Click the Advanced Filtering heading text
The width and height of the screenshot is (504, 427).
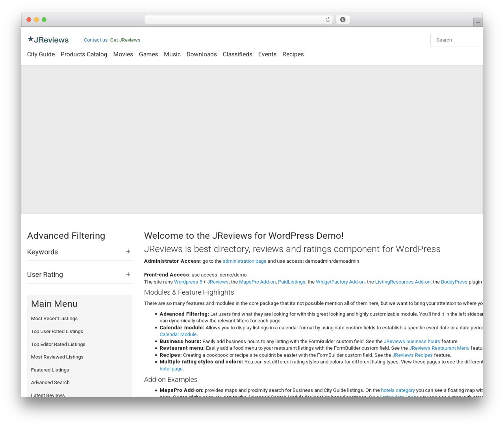(66, 236)
